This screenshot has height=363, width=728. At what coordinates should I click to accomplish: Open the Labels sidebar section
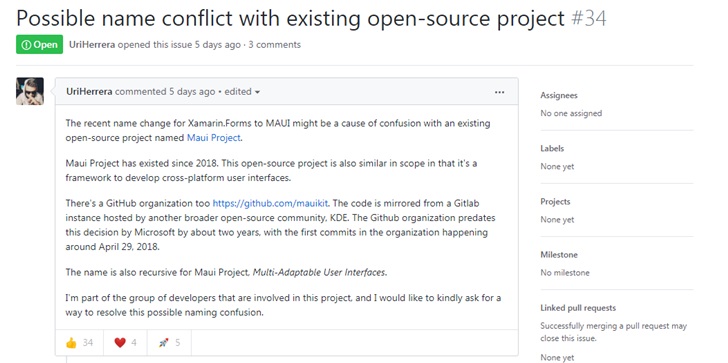[552, 149]
